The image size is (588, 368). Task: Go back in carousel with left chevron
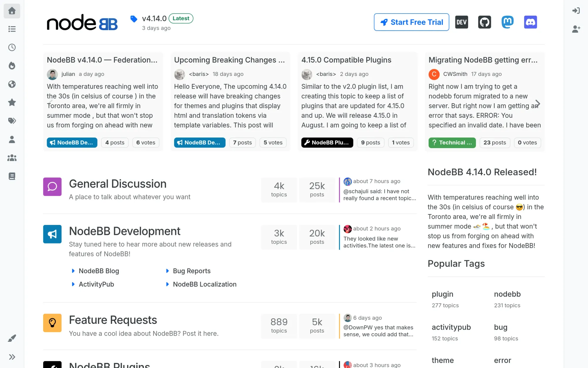coord(50,104)
